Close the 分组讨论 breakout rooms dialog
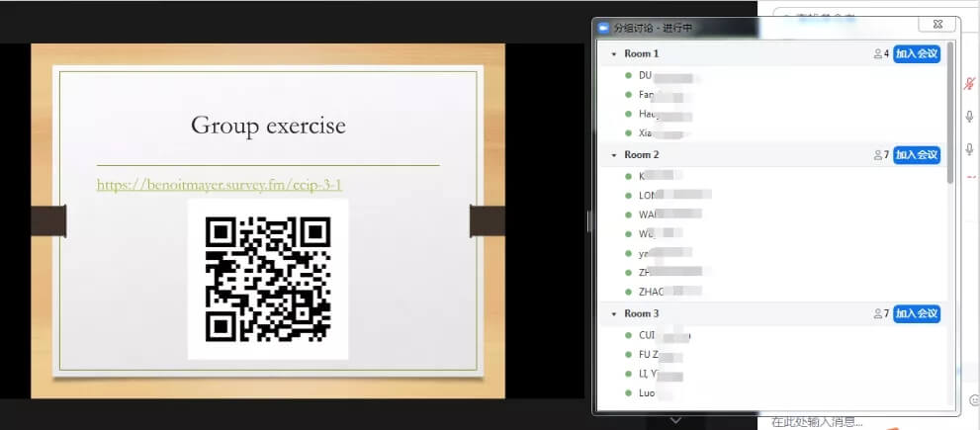The height and width of the screenshot is (430, 980). [x=937, y=25]
